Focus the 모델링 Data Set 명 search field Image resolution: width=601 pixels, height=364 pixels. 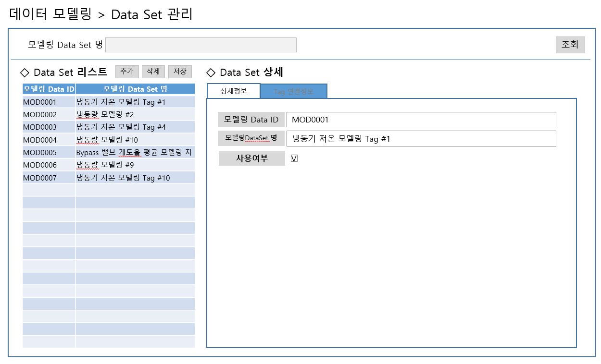(x=200, y=45)
